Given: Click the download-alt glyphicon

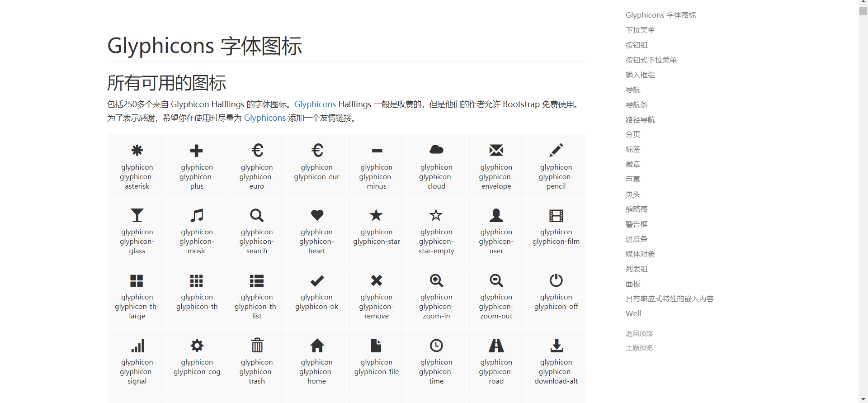Looking at the screenshot, I should tap(557, 346).
